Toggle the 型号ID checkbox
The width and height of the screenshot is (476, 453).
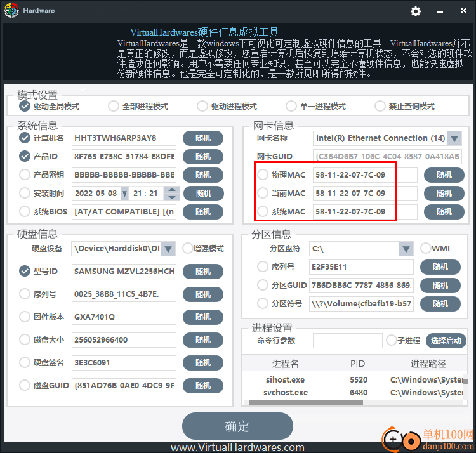pos(25,271)
